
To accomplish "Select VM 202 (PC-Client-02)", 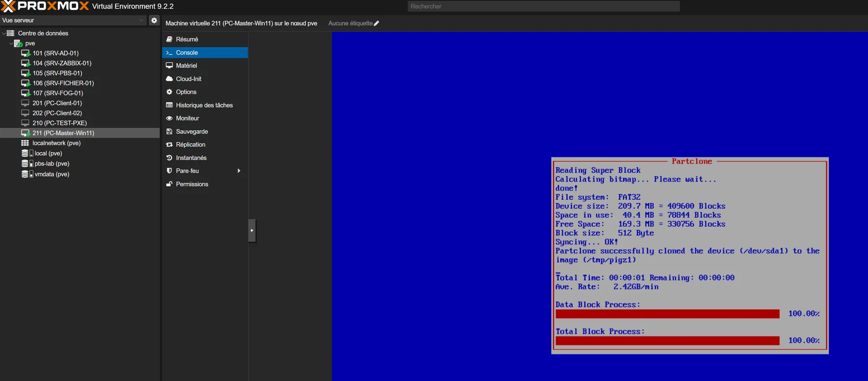I will [x=80, y=113].
